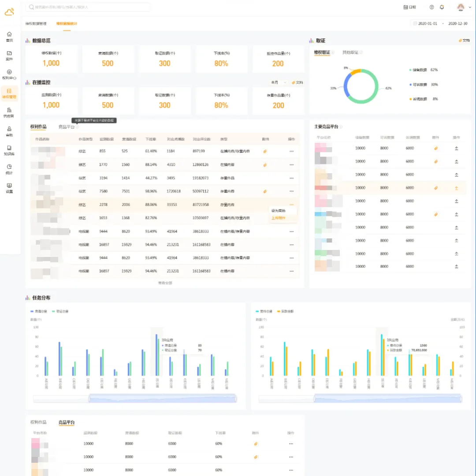Open 首页 home icon in sidebar
Viewport: 476px width, 476px height.
click(9, 36)
